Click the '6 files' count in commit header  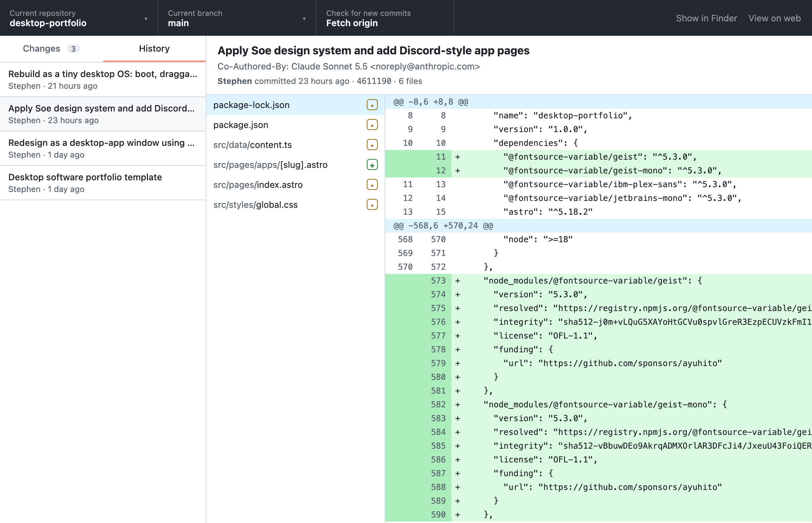point(410,81)
